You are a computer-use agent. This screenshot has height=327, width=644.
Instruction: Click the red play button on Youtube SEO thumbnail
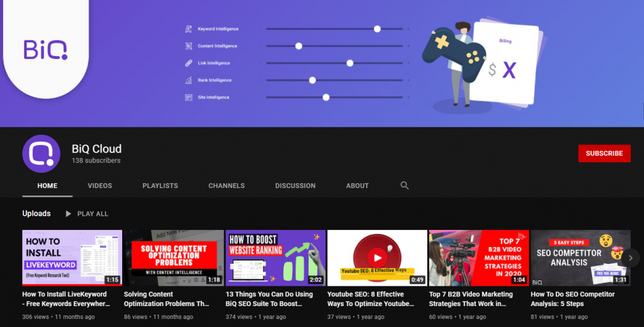click(377, 258)
